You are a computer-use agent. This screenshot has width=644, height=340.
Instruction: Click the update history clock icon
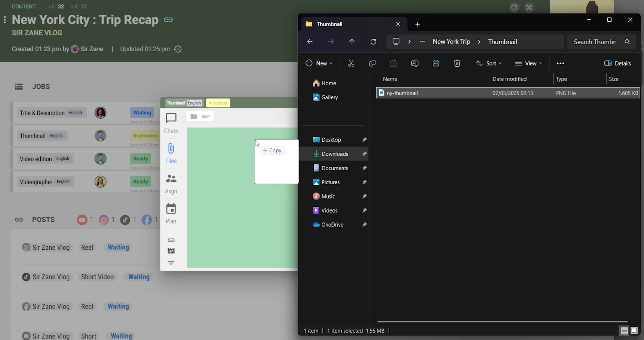(178, 49)
